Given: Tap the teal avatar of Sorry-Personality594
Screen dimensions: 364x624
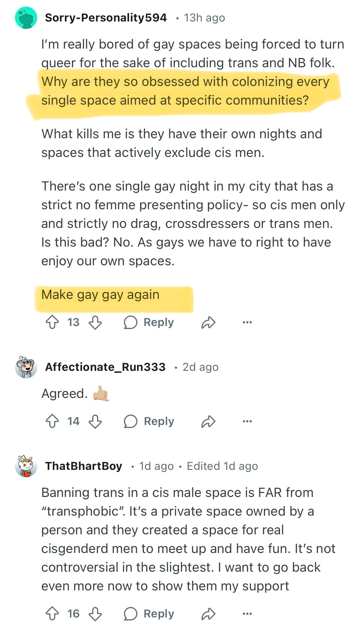Looking at the screenshot, I should point(26,18).
